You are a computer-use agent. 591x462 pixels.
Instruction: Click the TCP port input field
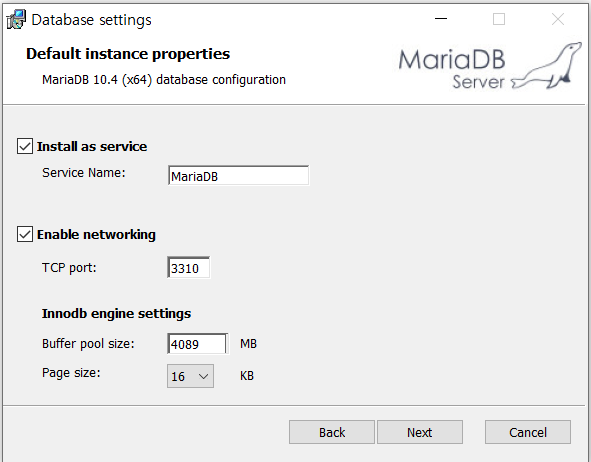pos(188,268)
